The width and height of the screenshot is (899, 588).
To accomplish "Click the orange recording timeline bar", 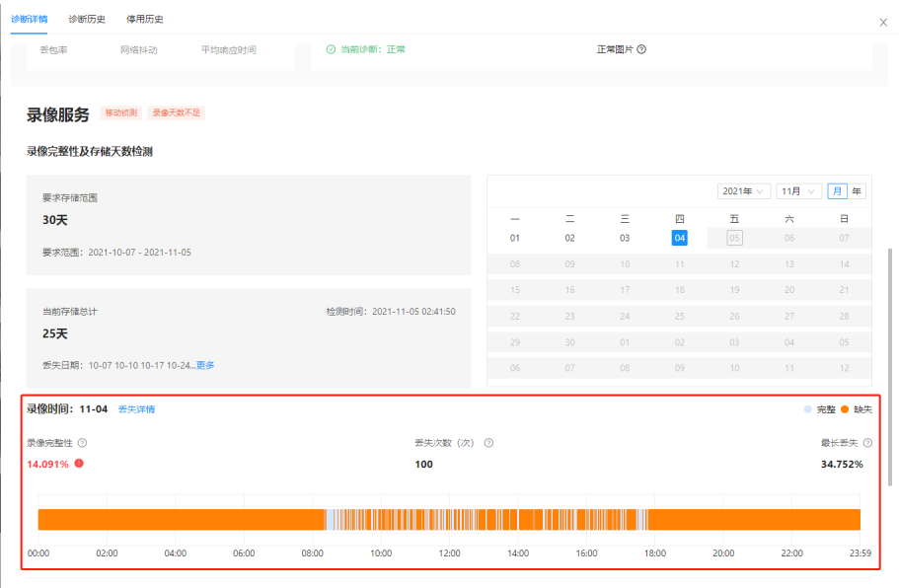I will click(178, 520).
